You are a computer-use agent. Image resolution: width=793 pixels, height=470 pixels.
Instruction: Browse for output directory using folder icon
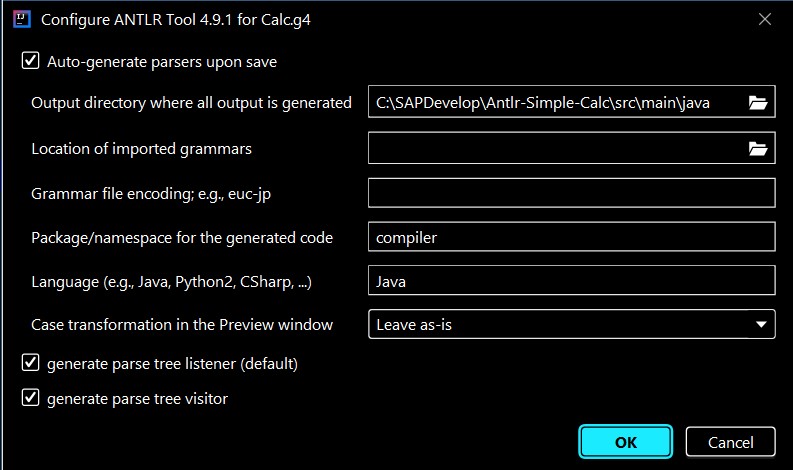[758, 103]
